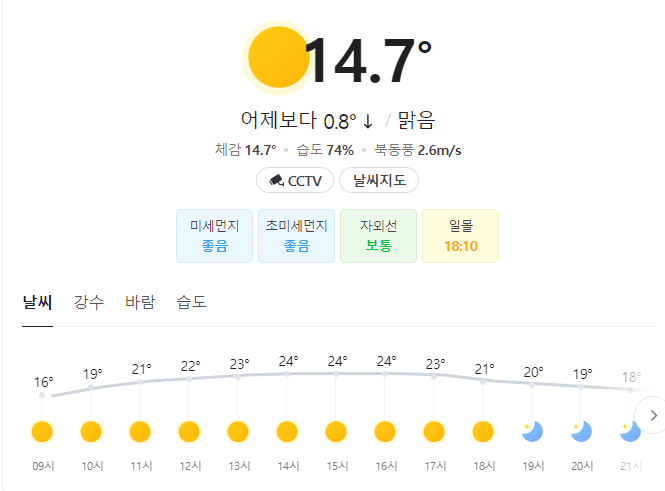The height and width of the screenshot is (491, 665).
Task: Select the 초미세먼지 좋음 card
Action: pos(296,236)
